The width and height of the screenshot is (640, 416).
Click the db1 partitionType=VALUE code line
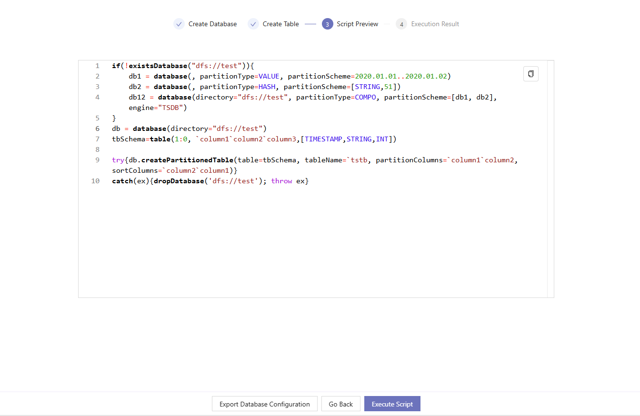tap(289, 76)
